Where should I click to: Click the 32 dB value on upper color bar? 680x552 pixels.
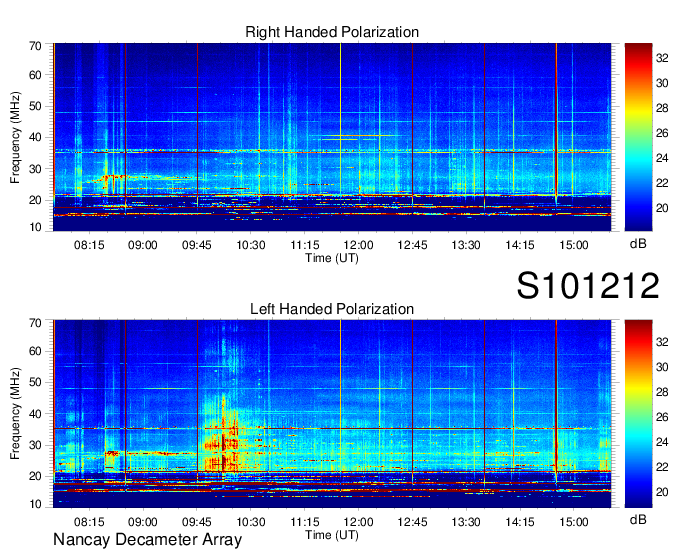[x=662, y=58]
